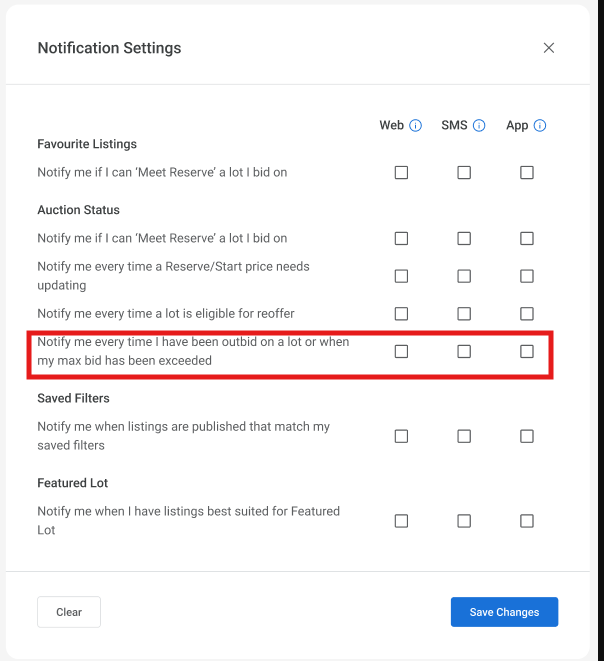604x661 pixels.
Task: Check App for saved filters listings
Action: pos(527,436)
